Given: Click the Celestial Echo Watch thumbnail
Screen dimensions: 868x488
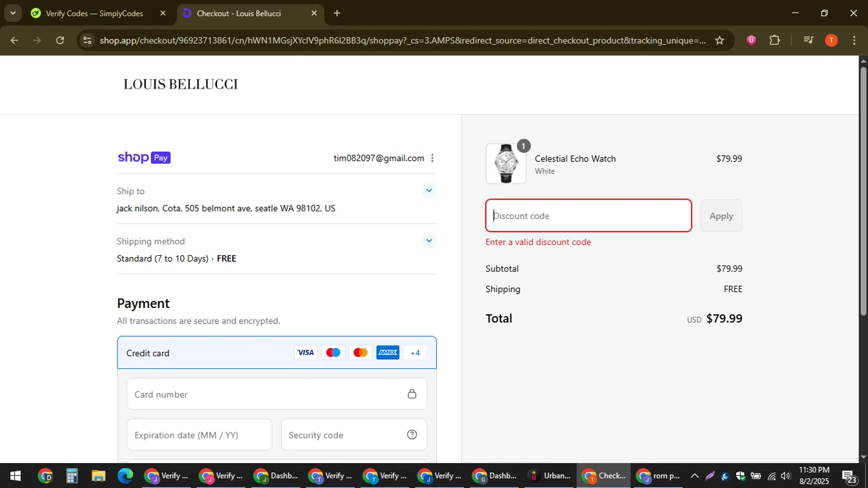Looking at the screenshot, I should (x=506, y=164).
